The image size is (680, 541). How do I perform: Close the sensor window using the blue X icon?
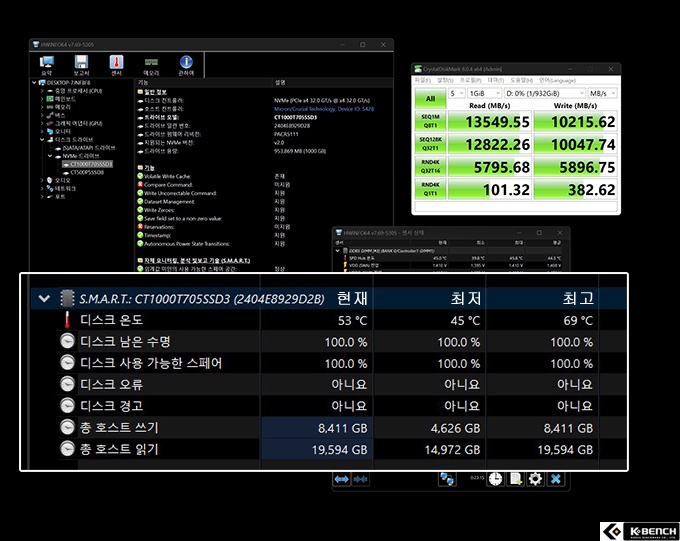click(x=556, y=479)
